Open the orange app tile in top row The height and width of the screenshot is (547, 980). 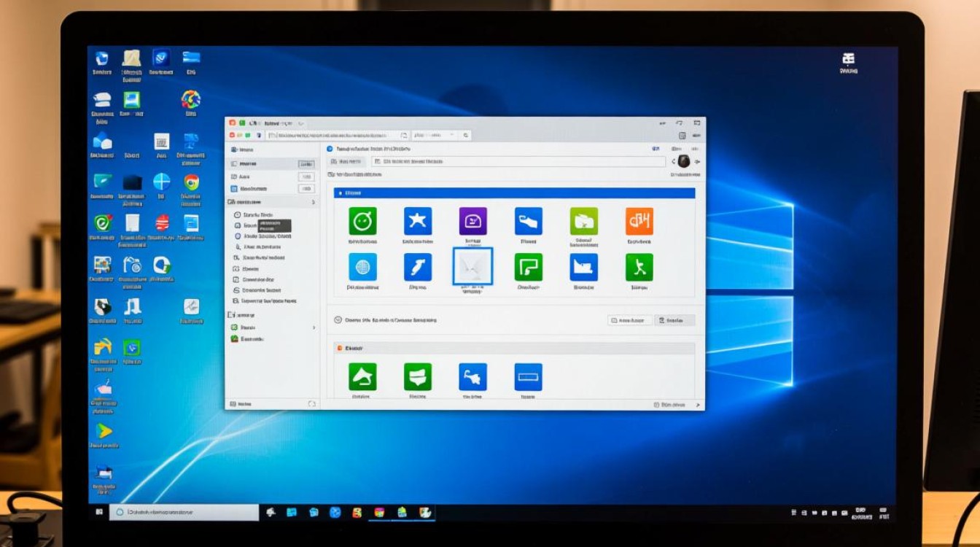pos(639,221)
